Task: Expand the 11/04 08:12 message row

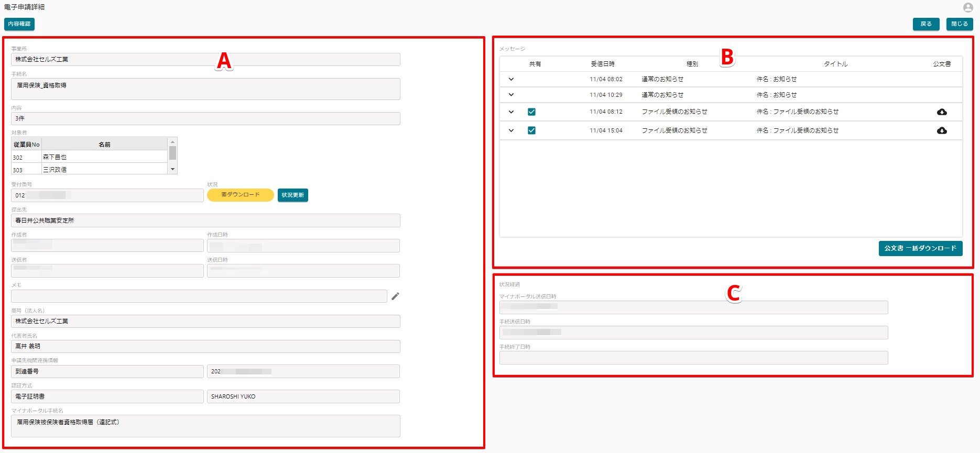Action: point(511,112)
